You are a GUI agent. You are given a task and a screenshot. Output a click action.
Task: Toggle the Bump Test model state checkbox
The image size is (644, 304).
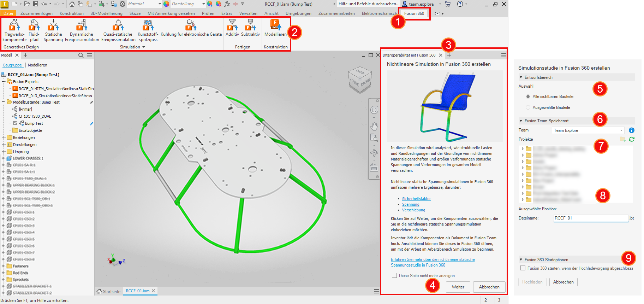[15, 123]
